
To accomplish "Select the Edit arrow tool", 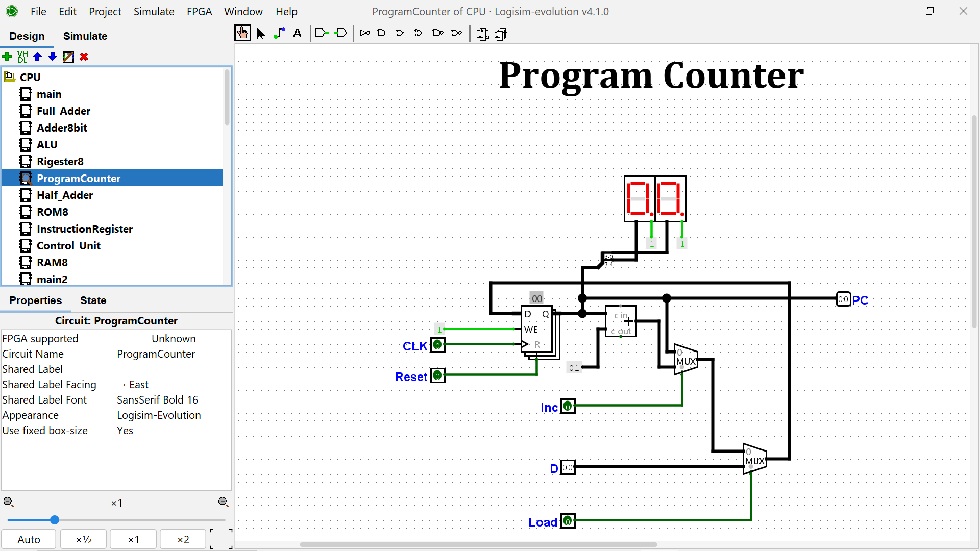I will coord(261,34).
